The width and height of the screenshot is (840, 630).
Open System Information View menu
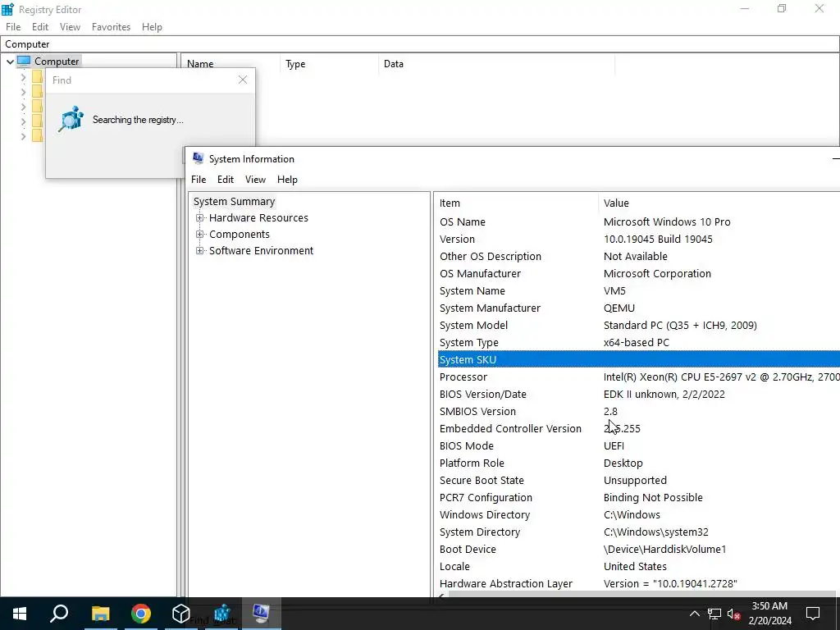tap(255, 180)
